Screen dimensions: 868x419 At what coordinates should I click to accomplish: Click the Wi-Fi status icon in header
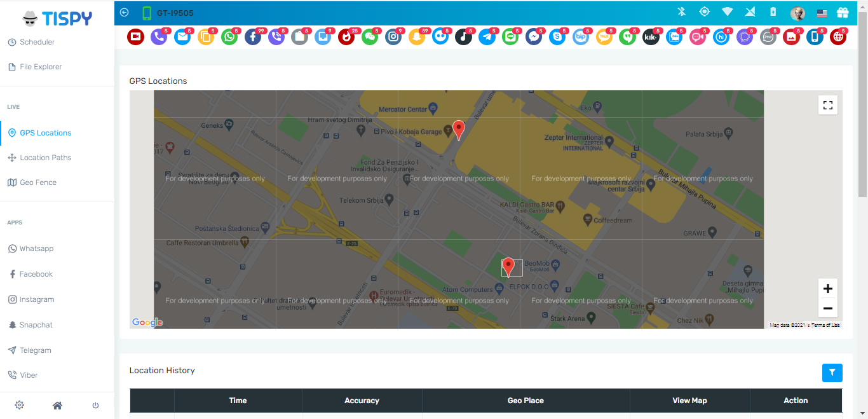pyautogui.click(x=728, y=11)
